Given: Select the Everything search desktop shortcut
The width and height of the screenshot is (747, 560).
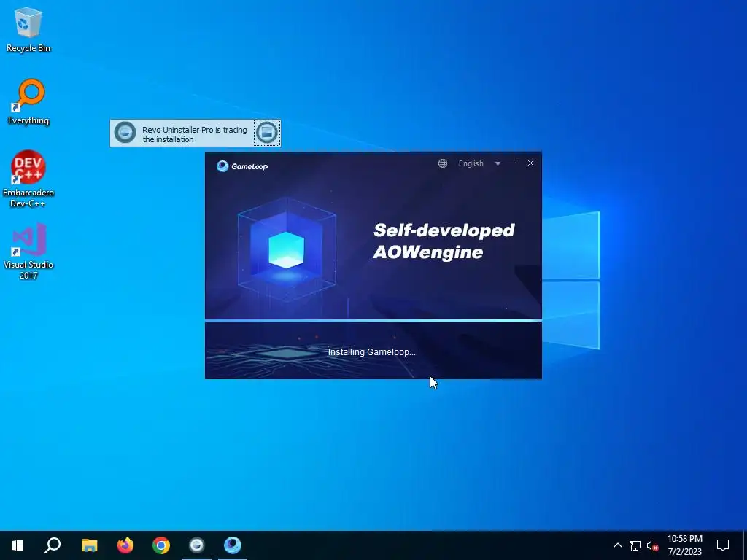Looking at the screenshot, I should 28,102.
